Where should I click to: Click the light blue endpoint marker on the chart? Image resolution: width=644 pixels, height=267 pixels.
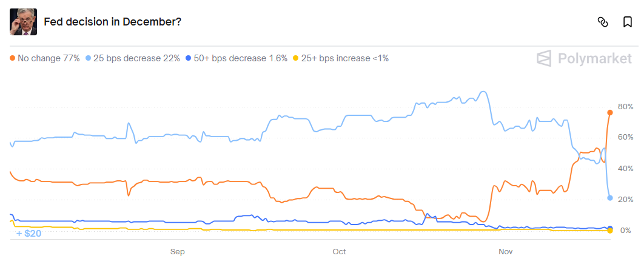tap(609, 198)
